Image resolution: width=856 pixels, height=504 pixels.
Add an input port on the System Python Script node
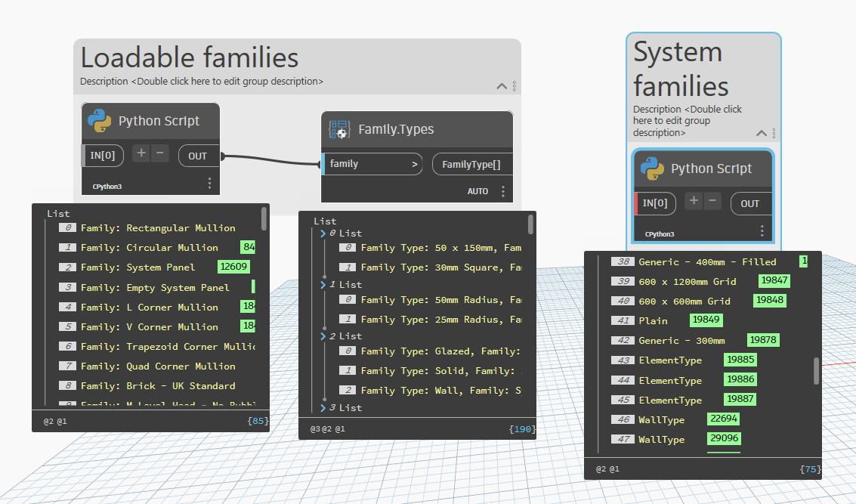[694, 201]
